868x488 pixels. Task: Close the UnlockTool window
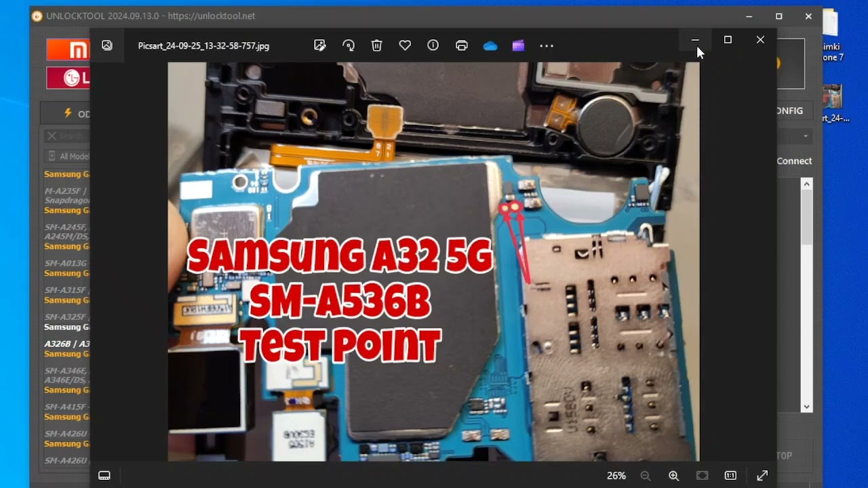coord(808,16)
